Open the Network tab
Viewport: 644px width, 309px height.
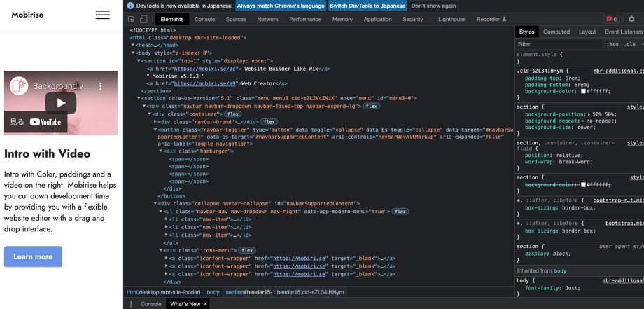point(267,20)
